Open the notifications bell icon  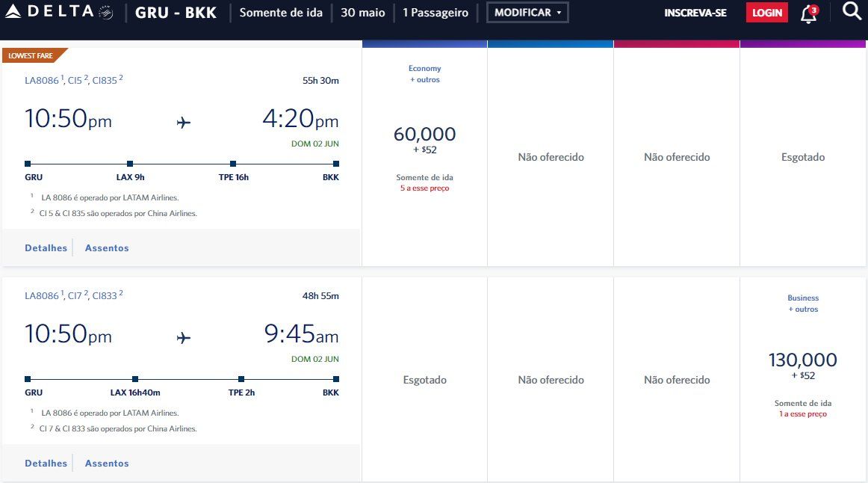[809, 14]
